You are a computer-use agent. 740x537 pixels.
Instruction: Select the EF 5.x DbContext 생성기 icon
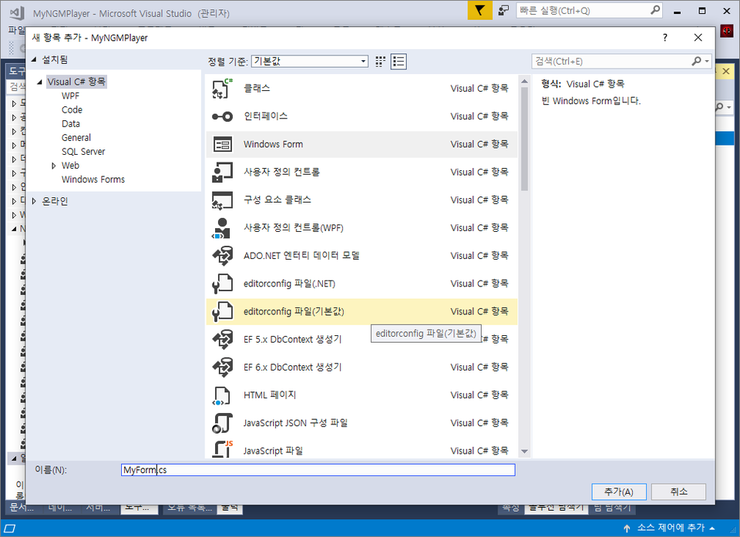(222, 339)
